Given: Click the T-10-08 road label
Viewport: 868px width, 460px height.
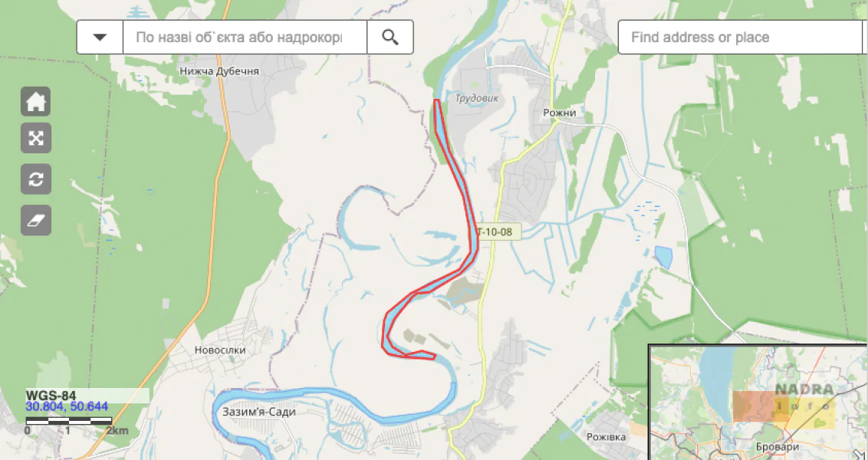Looking at the screenshot, I should [498, 232].
